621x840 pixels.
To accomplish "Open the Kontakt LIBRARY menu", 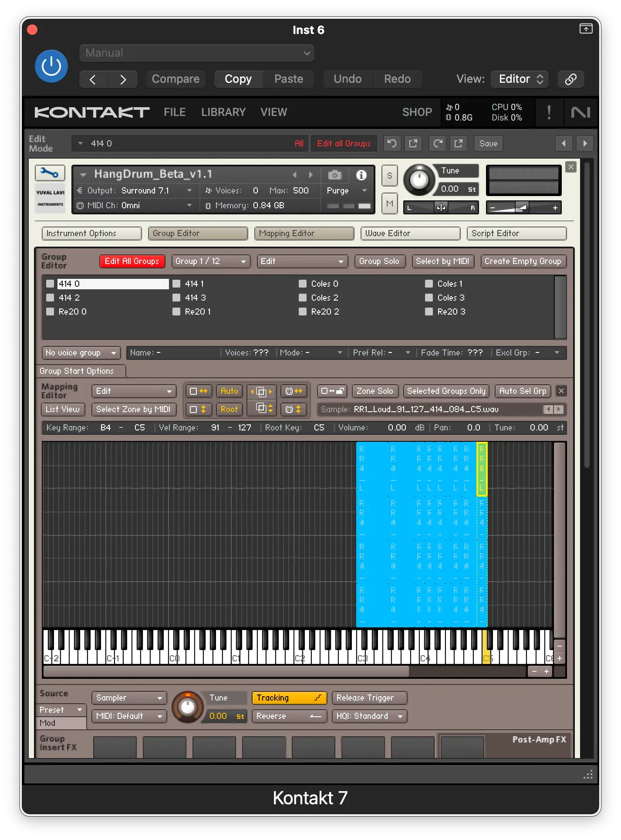I will click(223, 112).
